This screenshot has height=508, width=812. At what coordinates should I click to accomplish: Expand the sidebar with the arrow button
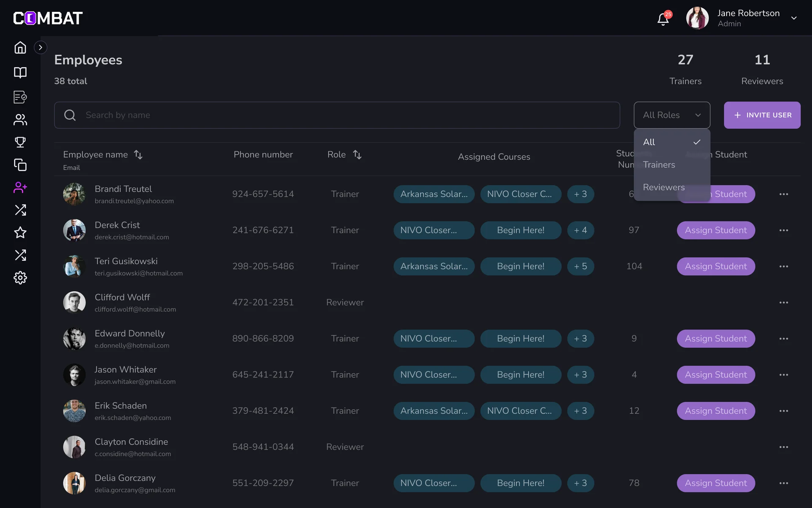[x=40, y=47]
